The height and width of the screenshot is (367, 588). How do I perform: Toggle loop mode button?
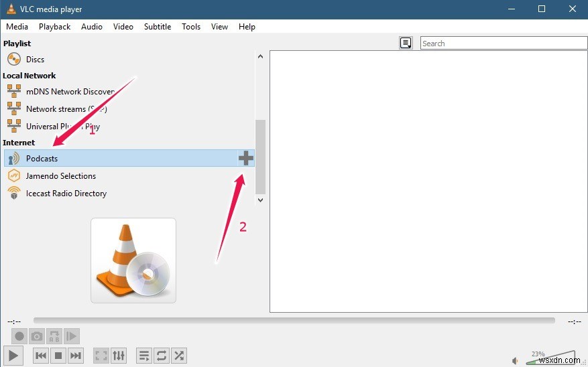[x=162, y=356]
